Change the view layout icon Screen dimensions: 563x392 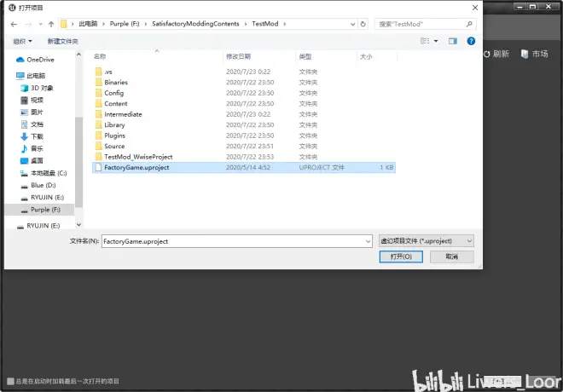tap(425, 41)
